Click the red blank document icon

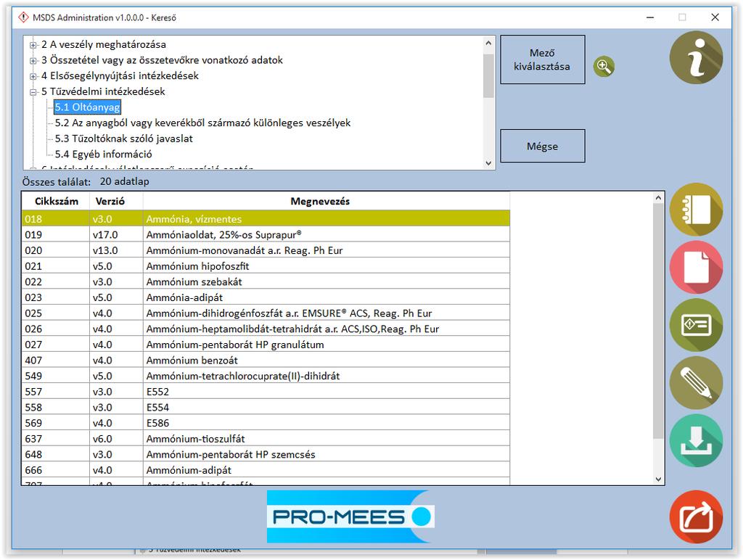tap(696, 267)
